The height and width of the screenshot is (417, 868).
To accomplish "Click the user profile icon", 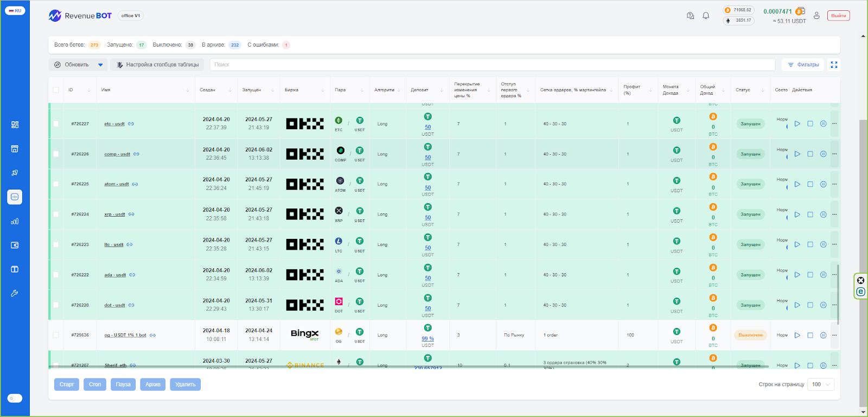I will coord(816,16).
